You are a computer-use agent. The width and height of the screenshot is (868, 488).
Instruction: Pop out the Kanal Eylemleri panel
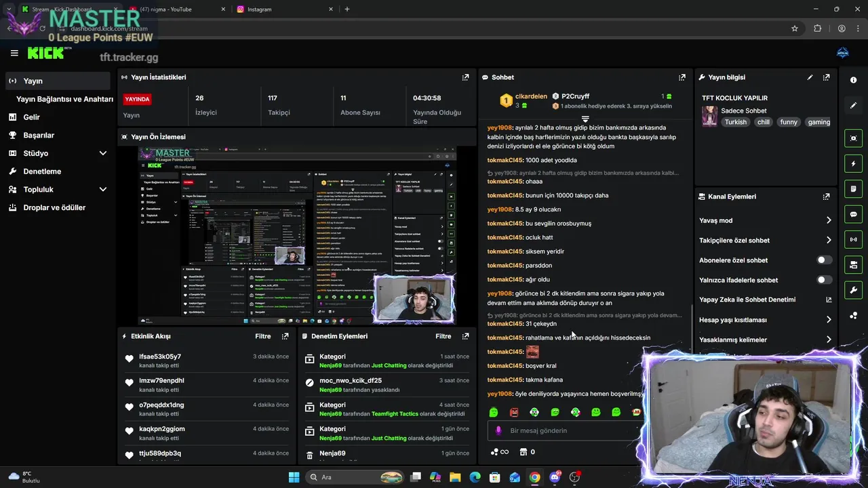[826, 197]
